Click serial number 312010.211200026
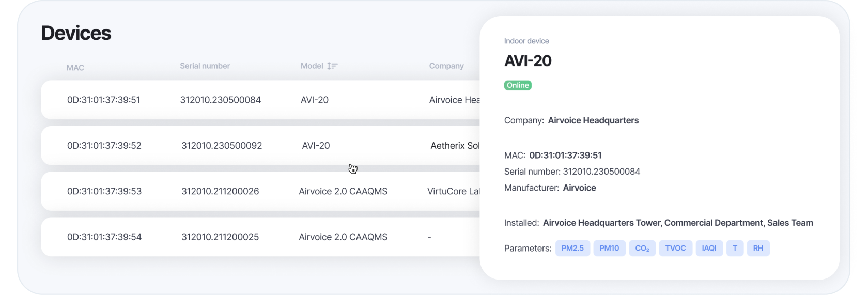The height and width of the screenshot is (295, 868). coord(220,191)
